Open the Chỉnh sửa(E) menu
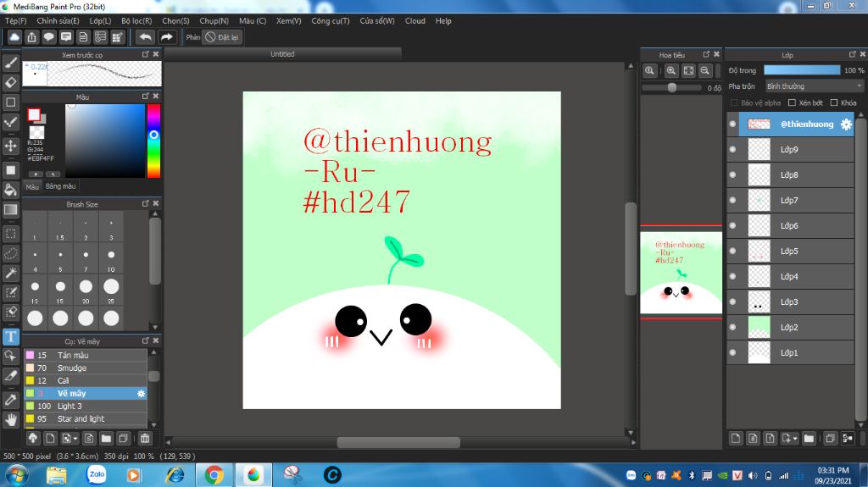 tap(58, 21)
